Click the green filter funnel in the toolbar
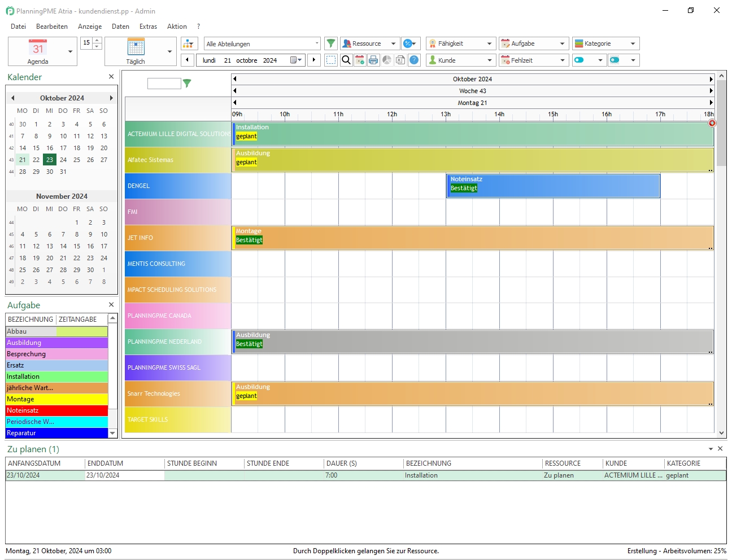Image resolution: width=732 pixels, height=560 pixels. pos(331,43)
